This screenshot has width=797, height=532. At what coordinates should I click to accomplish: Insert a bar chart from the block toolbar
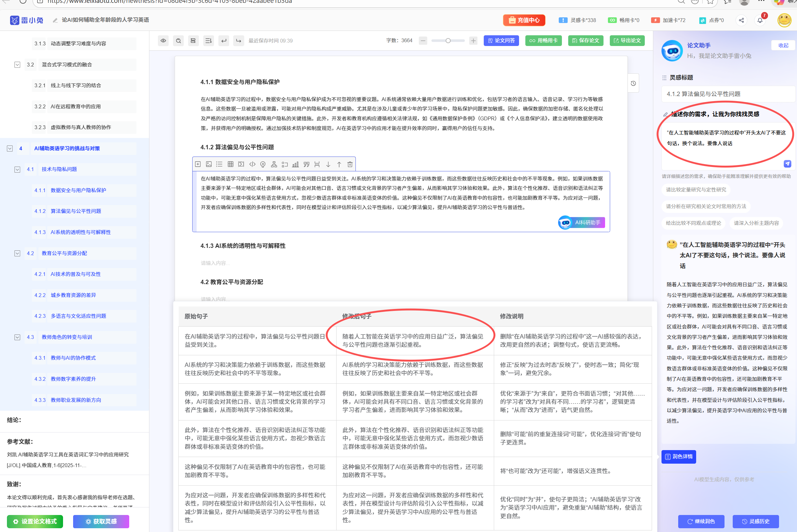(x=295, y=164)
